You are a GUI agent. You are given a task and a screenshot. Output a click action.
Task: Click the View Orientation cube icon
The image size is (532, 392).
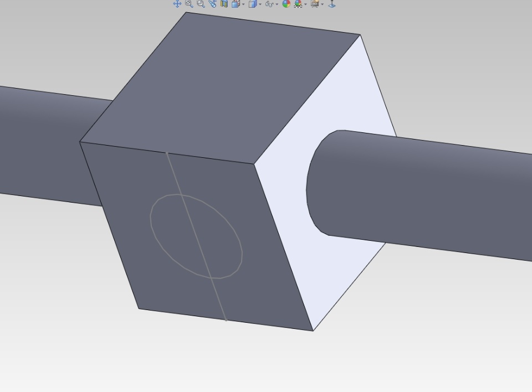point(236,4)
